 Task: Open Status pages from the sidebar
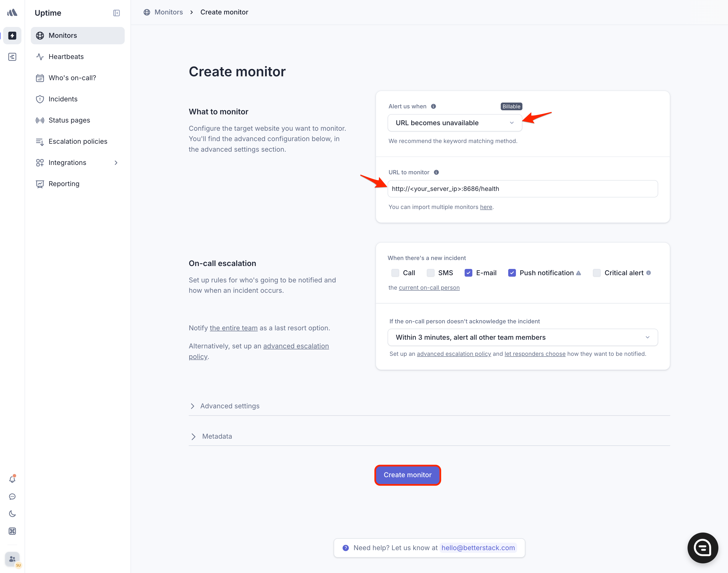pos(69,120)
